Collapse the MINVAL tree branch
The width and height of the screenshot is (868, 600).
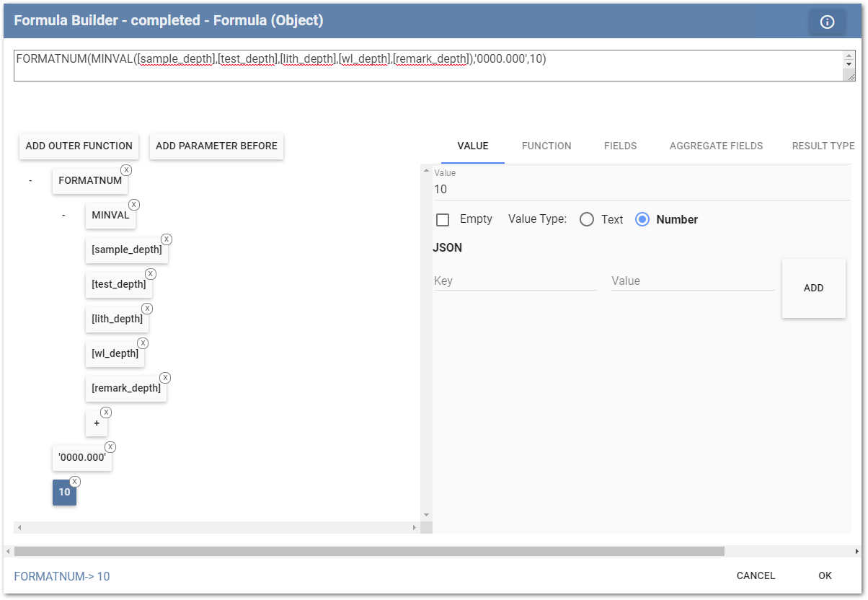click(63, 215)
